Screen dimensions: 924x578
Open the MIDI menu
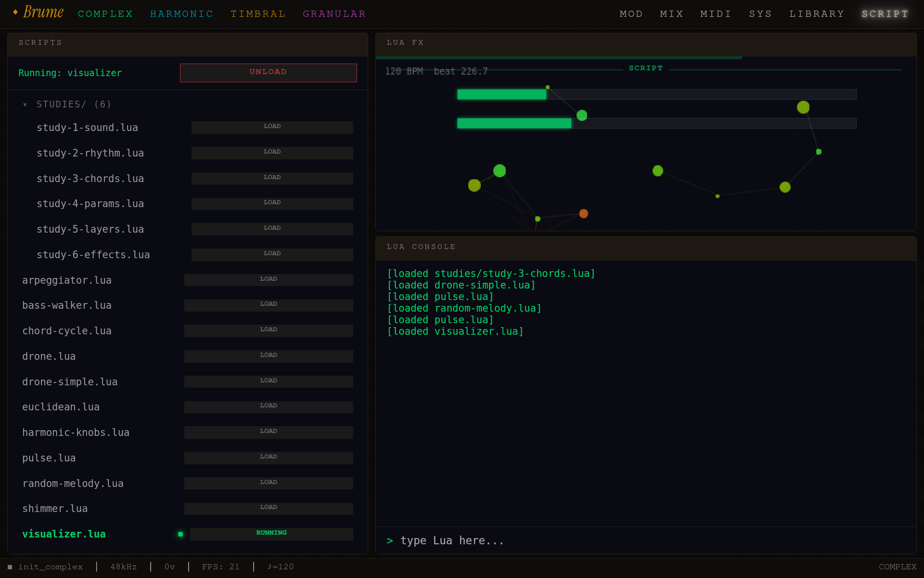[x=716, y=13]
